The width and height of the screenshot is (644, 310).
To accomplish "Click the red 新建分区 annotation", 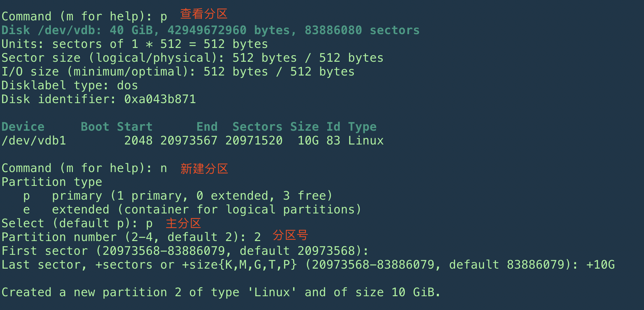I will 204,169.
